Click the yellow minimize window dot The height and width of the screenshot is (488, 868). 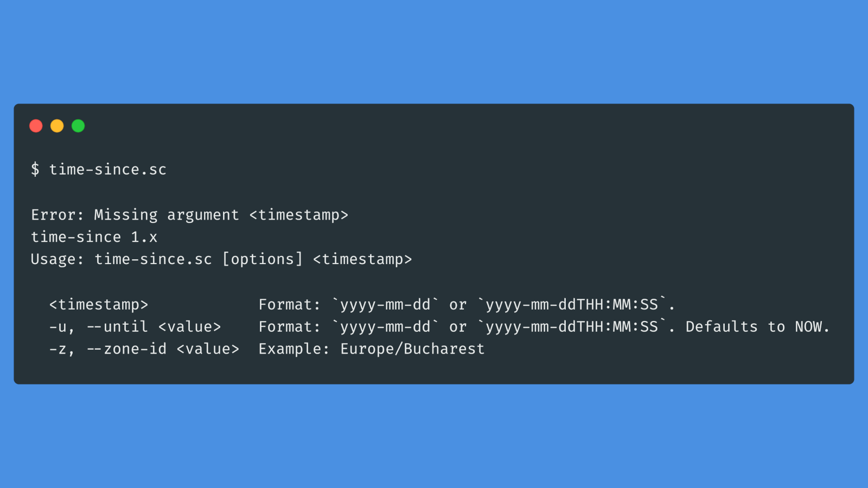pos(57,126)
